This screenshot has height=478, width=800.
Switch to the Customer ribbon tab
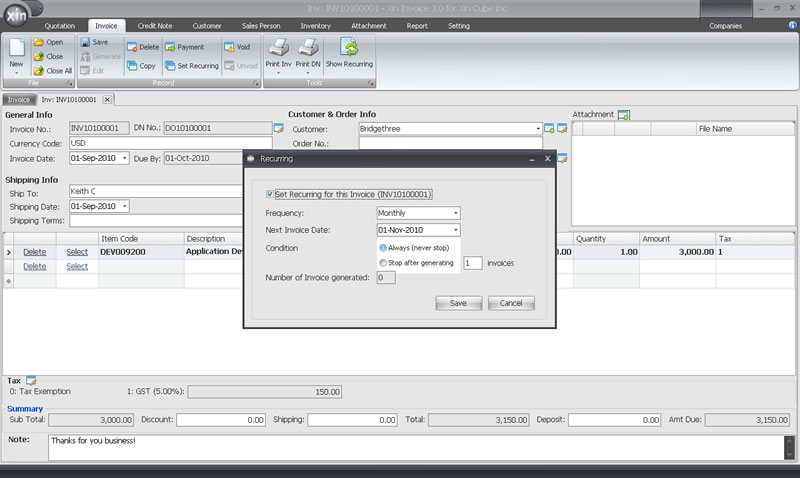pyautogui.click(x=207, y=26)
